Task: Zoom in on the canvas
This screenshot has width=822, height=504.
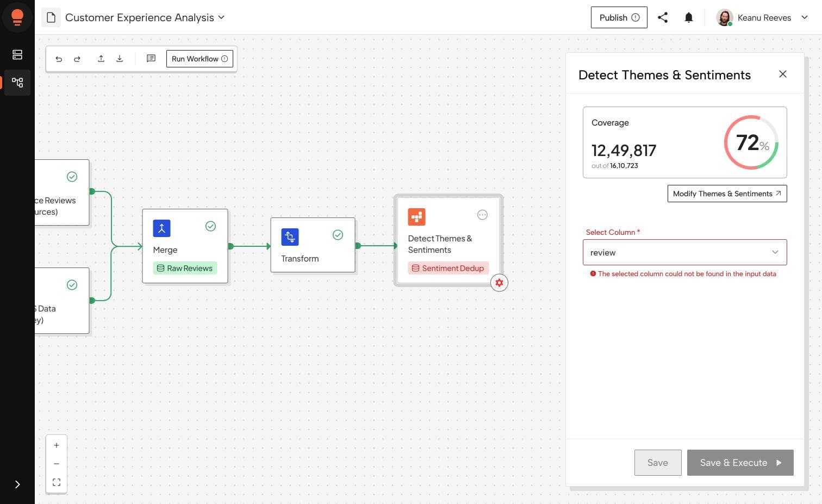Action: coord(57,445)
